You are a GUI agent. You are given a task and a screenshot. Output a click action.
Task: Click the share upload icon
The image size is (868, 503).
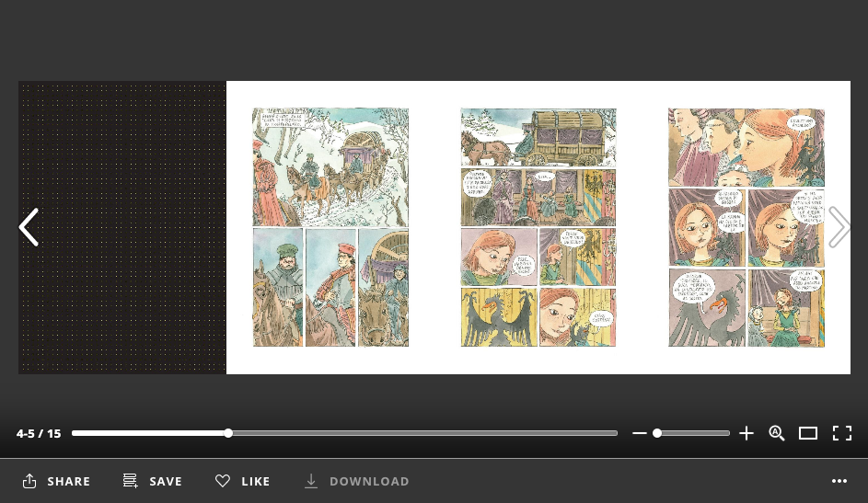click(x=29, y=481)
